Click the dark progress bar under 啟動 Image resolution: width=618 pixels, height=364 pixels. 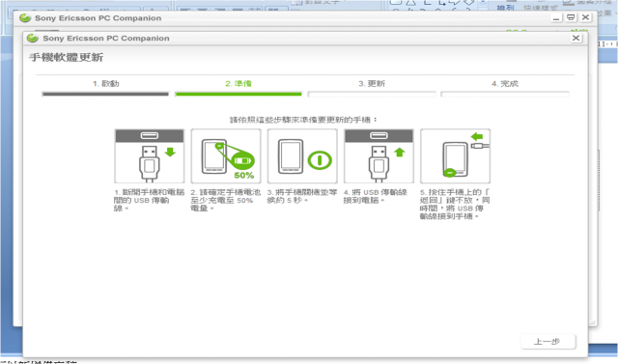[105, 95]
